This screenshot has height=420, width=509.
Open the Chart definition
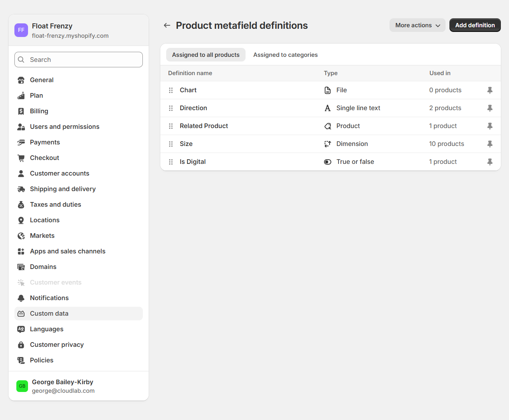188,90
